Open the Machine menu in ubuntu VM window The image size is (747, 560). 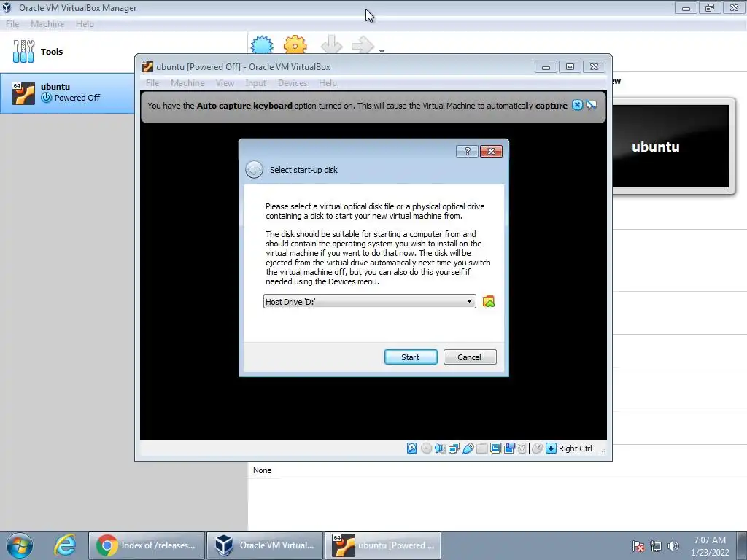coord(187,83)
